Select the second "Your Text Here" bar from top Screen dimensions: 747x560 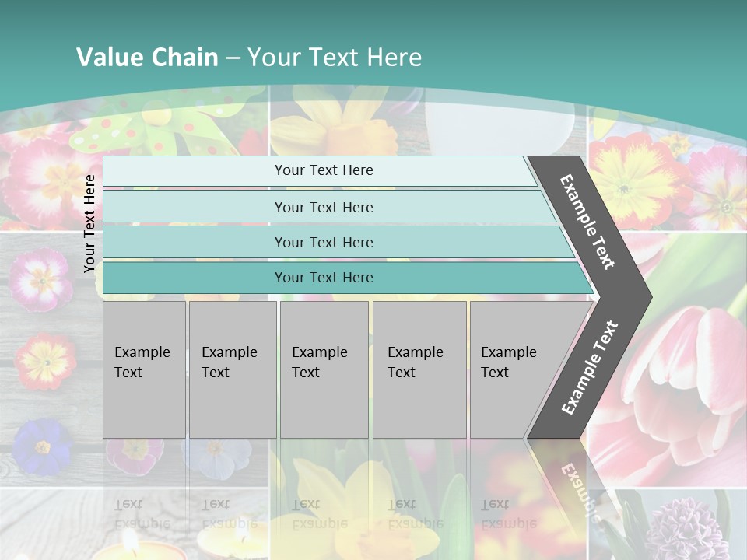coord(324,207)
